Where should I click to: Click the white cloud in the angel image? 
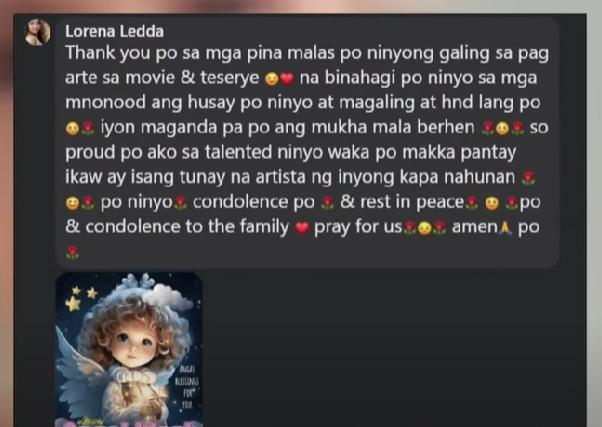pos(166,297)
